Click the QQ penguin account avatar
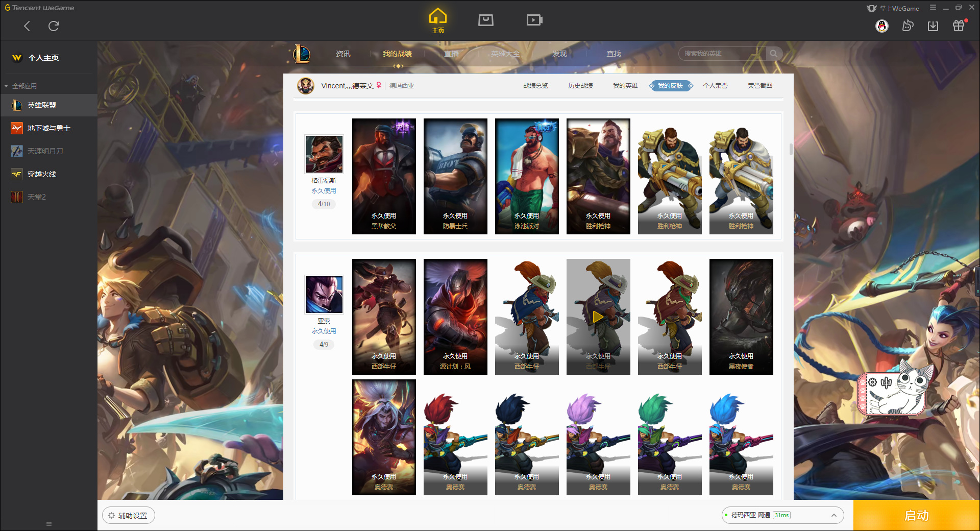Image resolution: width=980 pixels, height=531 pixels. tap(882, 26)
